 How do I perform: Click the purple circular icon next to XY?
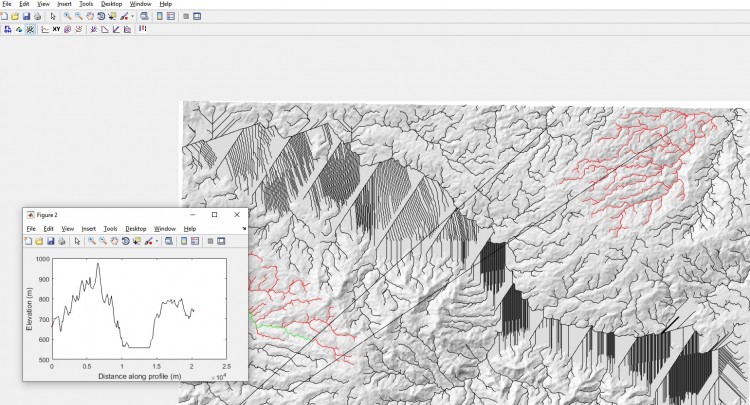67,29
